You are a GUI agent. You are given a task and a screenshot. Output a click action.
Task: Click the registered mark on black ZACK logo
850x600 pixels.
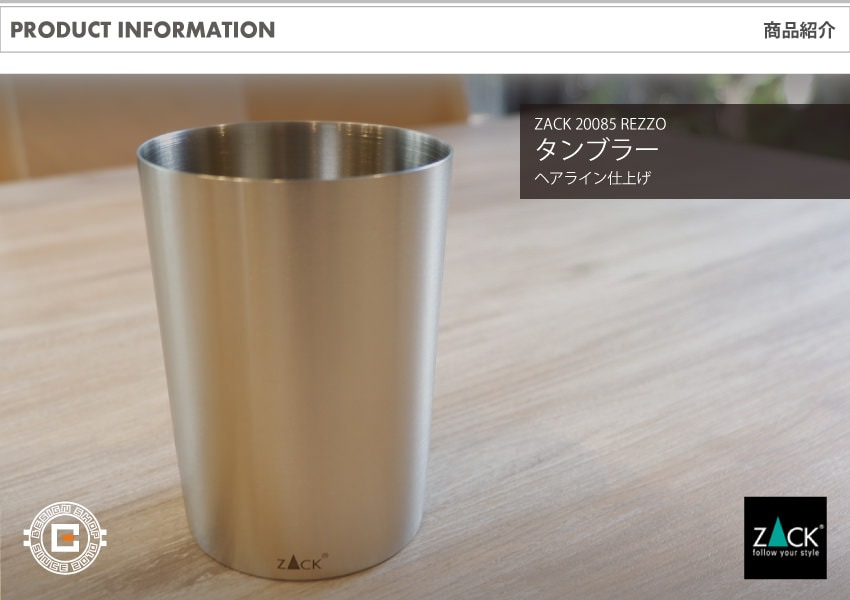821,526
